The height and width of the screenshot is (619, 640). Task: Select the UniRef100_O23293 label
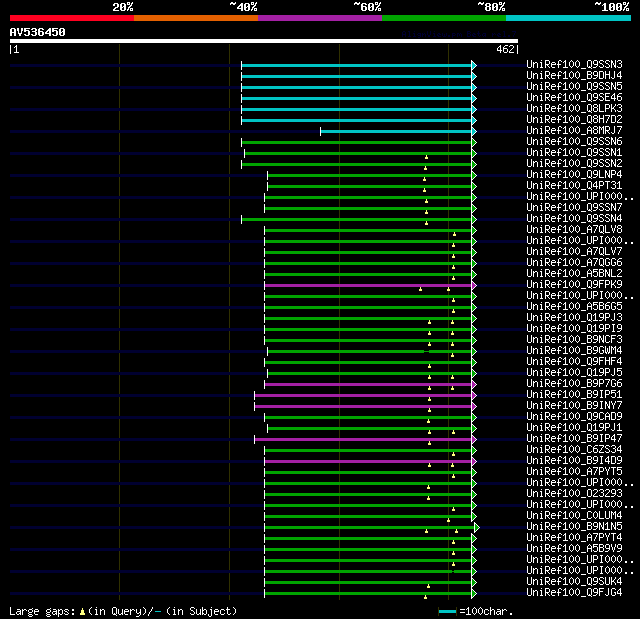574,494
